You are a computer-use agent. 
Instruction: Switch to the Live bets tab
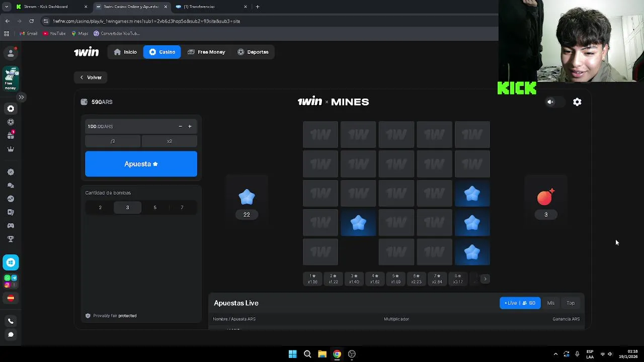pyautogui.click(x=520, y=303)
